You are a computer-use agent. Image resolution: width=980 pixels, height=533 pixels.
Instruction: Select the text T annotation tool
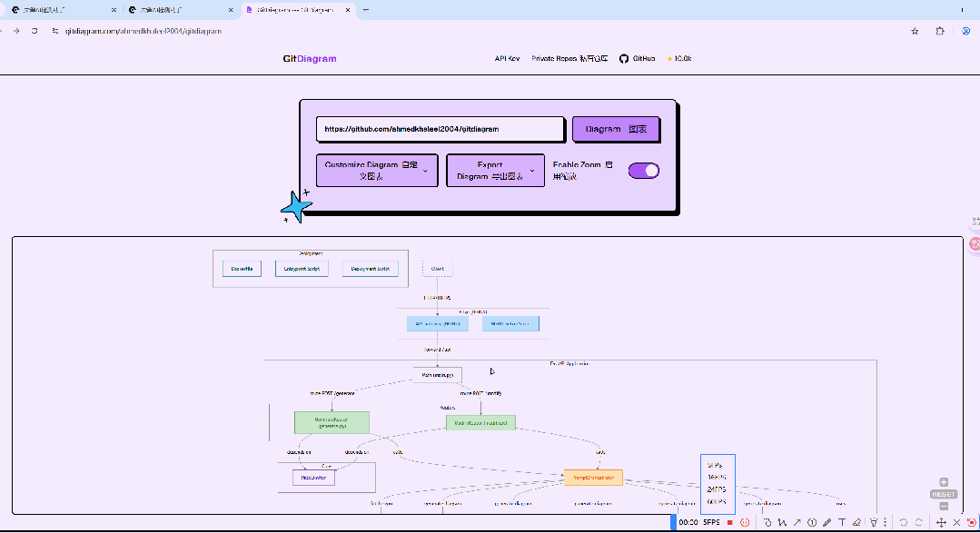point(842,522)
